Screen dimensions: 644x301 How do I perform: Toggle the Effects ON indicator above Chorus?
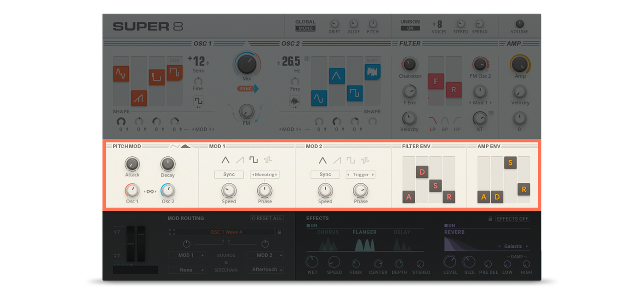[312, 226]
